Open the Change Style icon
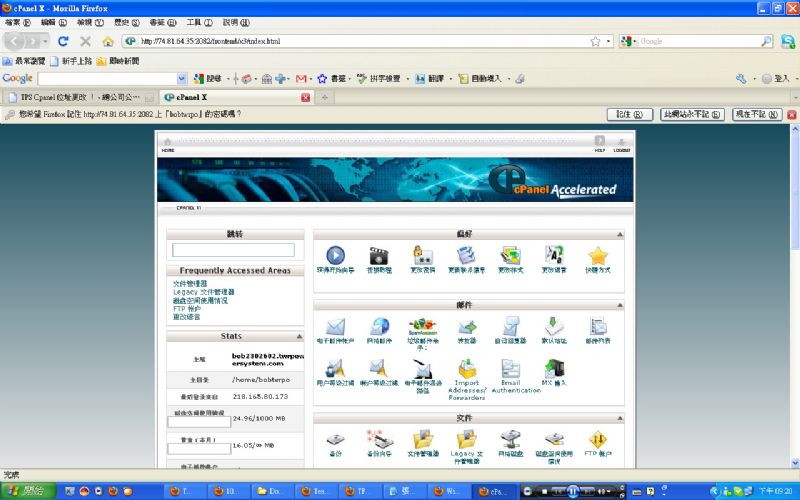The height and width of the screenshot is (500, 800). click(510, 255)
